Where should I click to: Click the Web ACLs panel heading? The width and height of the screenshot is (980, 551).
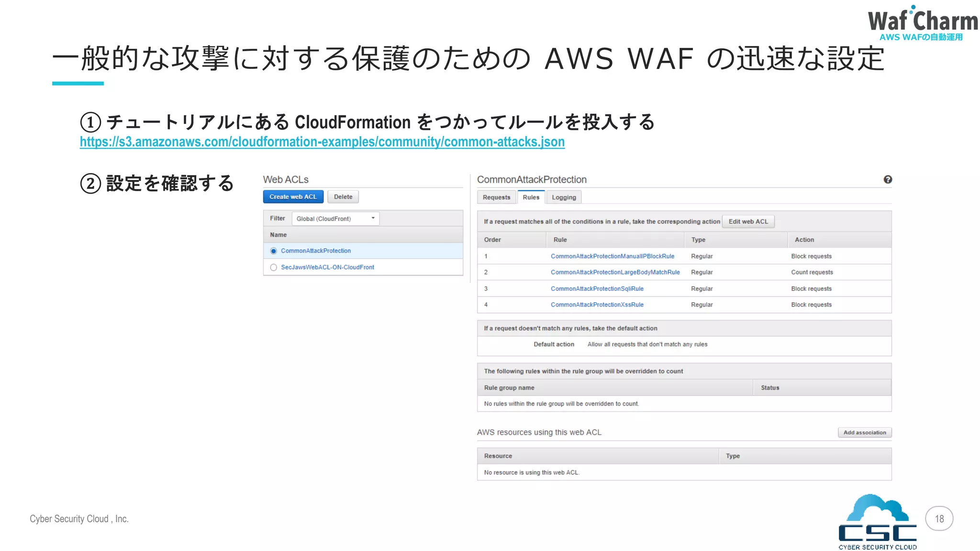point(286,180)
